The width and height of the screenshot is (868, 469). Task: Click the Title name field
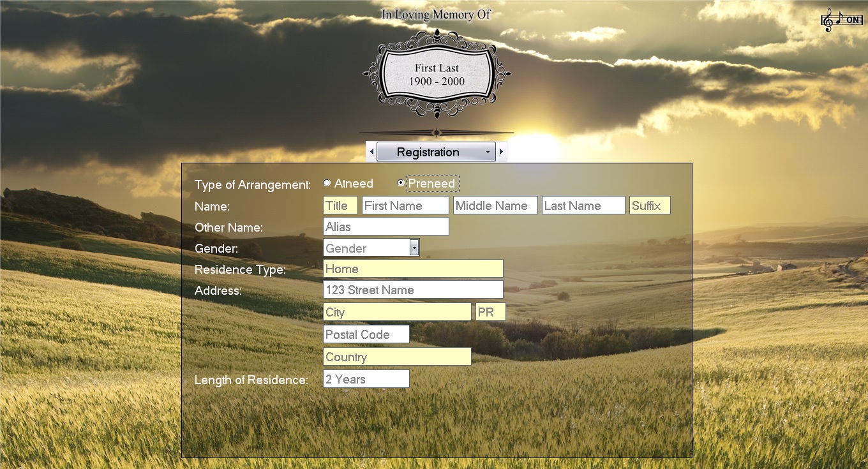coord(340,205)
